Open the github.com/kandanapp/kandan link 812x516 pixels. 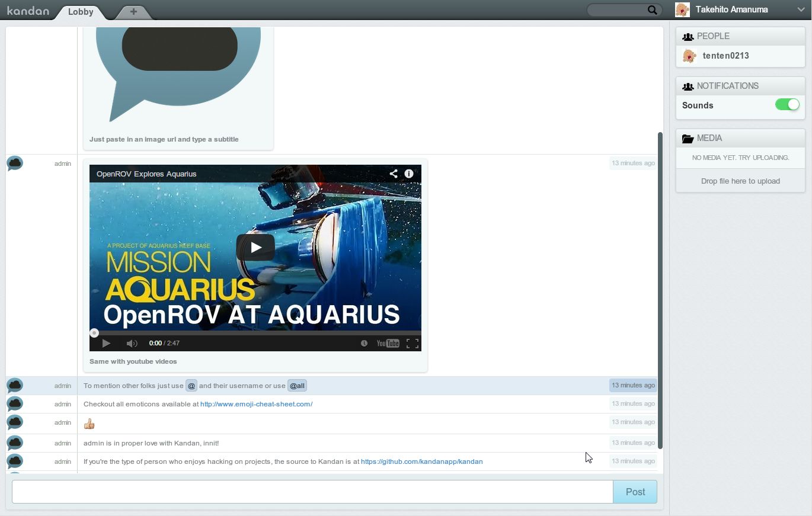click(421, 461)
